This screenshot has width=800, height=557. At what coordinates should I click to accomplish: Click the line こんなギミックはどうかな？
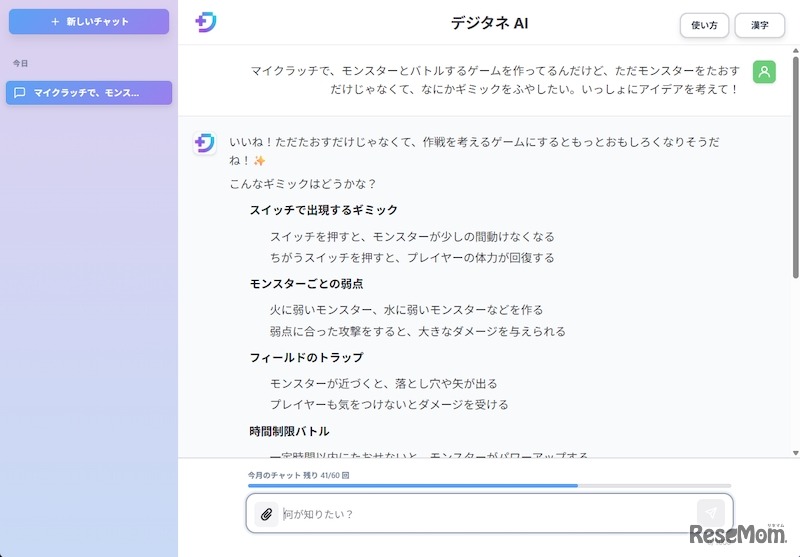point(303,184)
